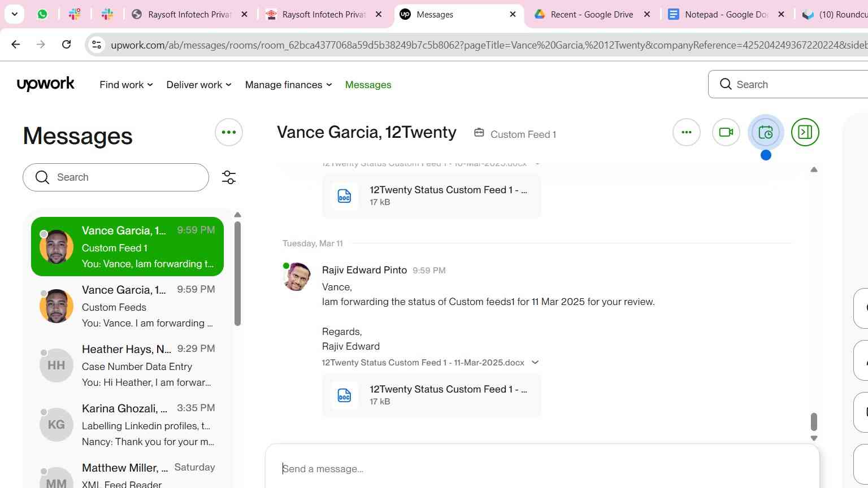Expand the 11-Mar-2025.docx attachment chevron
This screenshot has height=488, width=868.
(535, 363)
